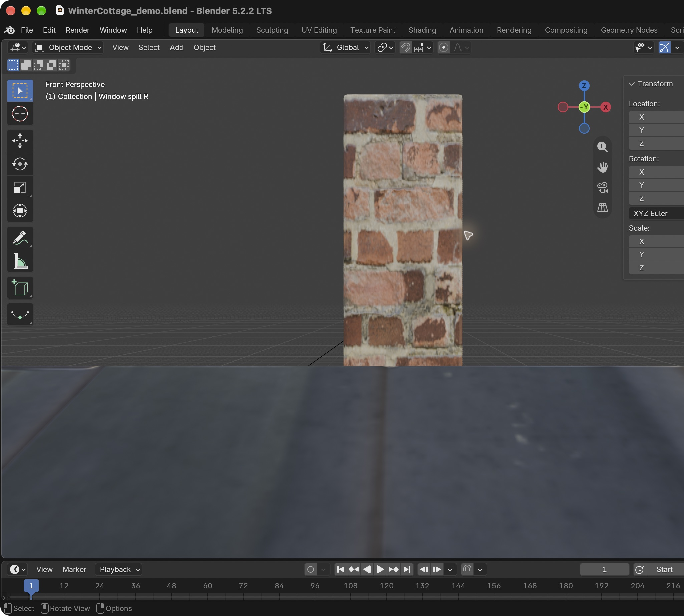This screenshot has height=616, width=684.
Task: Activate the 3D Cursor tool
Action: tap(20, 114)
